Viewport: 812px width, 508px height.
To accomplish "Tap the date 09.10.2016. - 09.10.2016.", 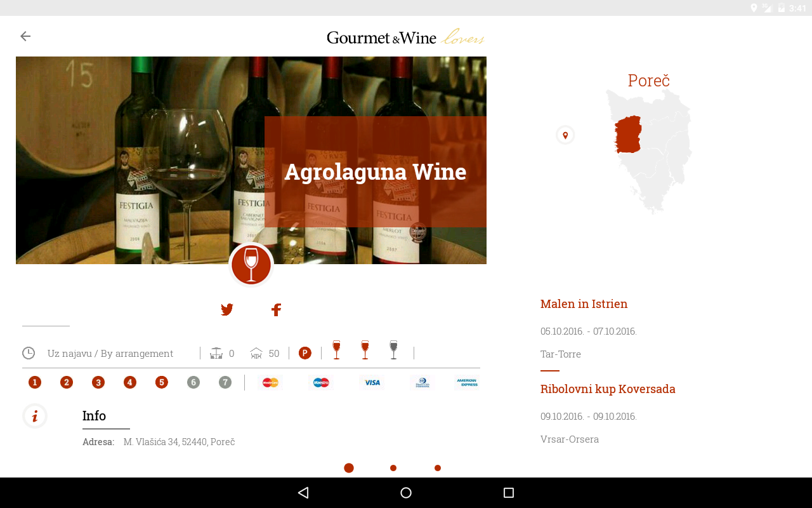I will 589,416.
